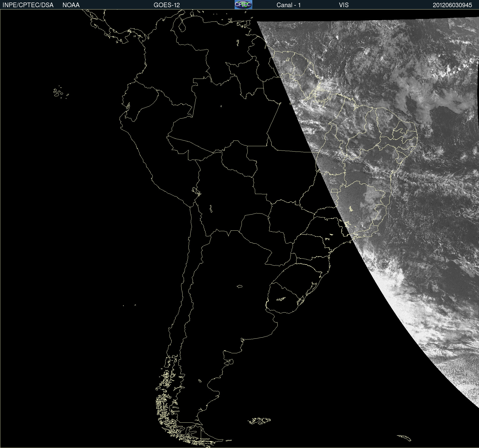This screenshot has width=479, height=448.
Task: Click the NOAA label in header
Action: [71, 5]
